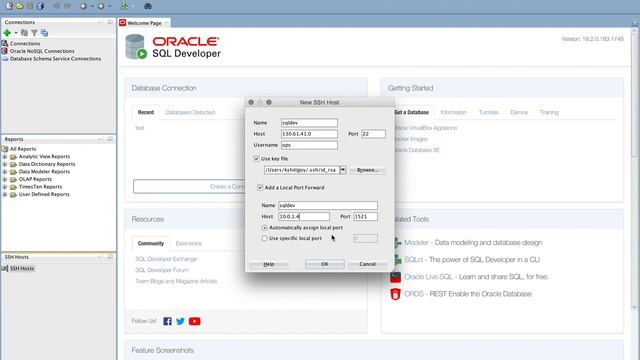Click the ORDS shield icon
This screenshot has height=360, width=640.
click(396, 294)
